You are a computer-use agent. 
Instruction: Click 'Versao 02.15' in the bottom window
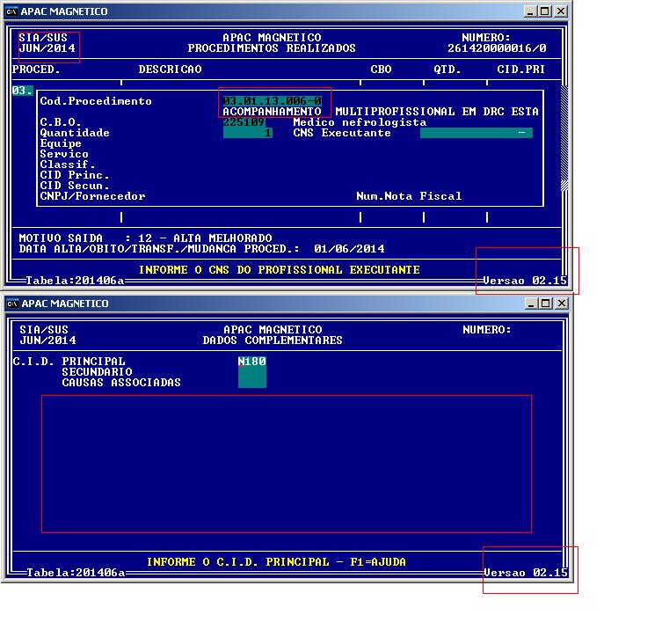click(x=526, y=572)
